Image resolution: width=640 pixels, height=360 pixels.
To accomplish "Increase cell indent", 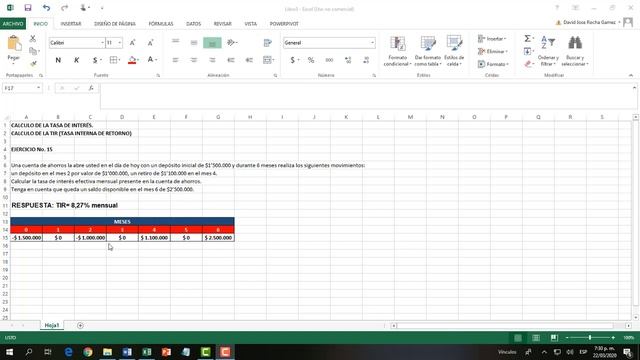I will [x=249, y=60].
